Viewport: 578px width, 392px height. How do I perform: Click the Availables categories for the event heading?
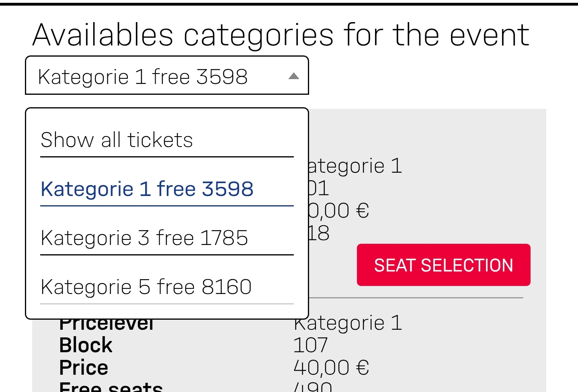click(281, 35)
